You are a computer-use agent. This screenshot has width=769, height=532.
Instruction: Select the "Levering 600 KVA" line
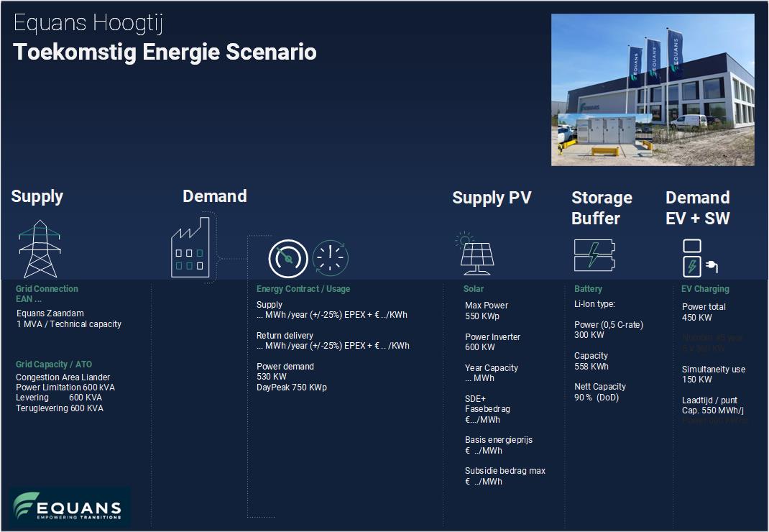click(x=59, y=398)
